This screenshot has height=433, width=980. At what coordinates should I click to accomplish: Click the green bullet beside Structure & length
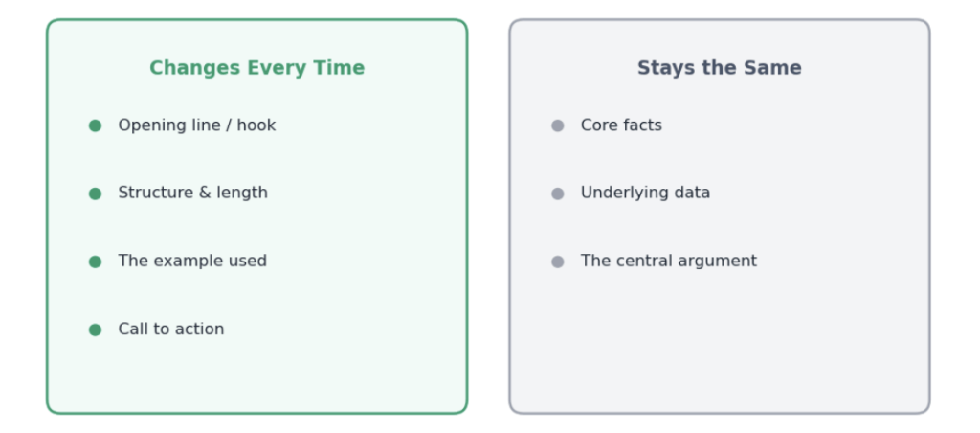point(95,194)
